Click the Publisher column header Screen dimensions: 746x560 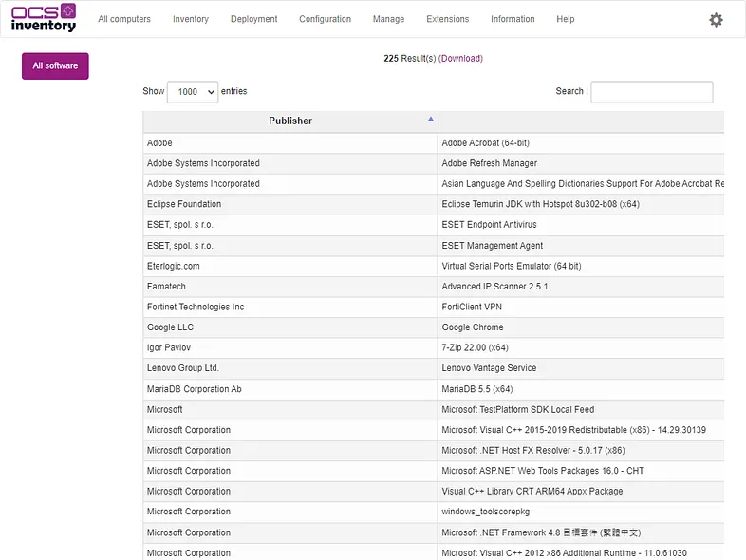tap(290, 121)
